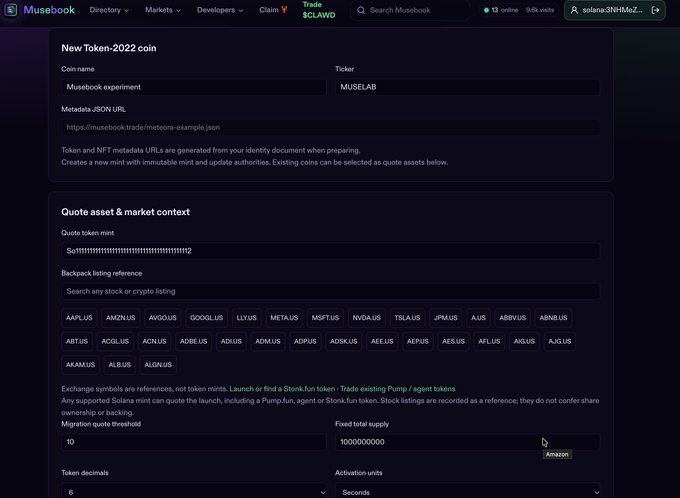This screenshot has height=498, width=680.
Task: Select the AMZN.US listing chip
Action: coord(121,318)
